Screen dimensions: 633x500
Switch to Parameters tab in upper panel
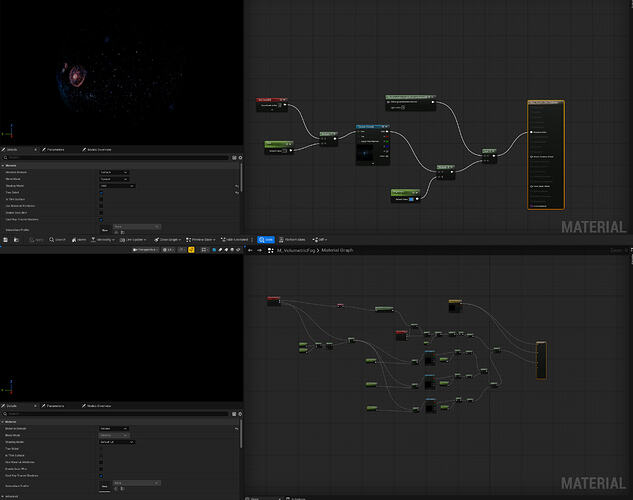pos(52,150)
